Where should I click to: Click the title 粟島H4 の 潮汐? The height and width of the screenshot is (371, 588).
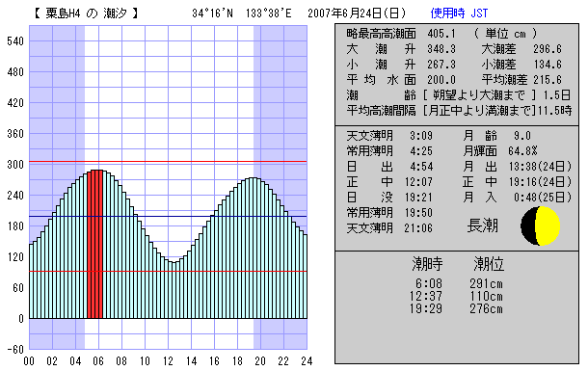point(86,13)
